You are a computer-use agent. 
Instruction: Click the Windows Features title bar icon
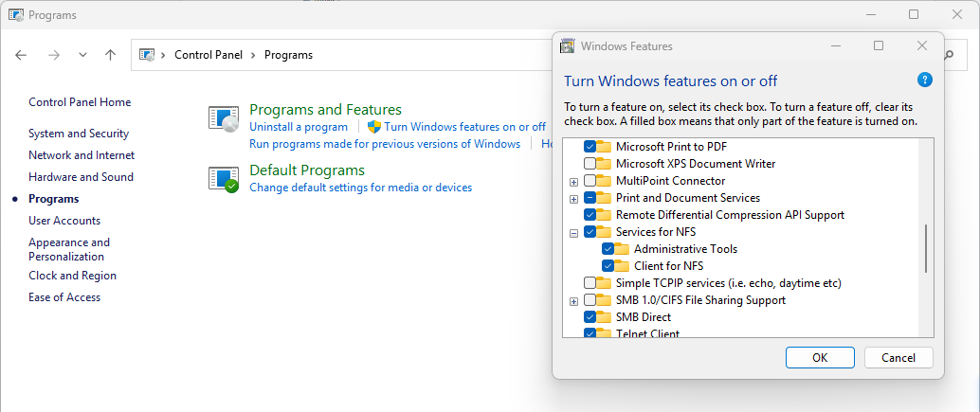coord(568,45)
